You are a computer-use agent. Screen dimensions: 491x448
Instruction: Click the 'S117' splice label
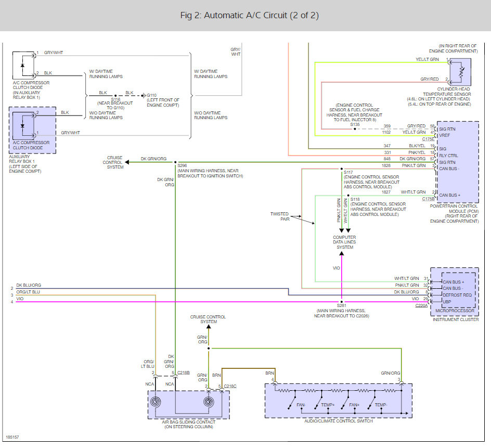click(x=348, y=172)
